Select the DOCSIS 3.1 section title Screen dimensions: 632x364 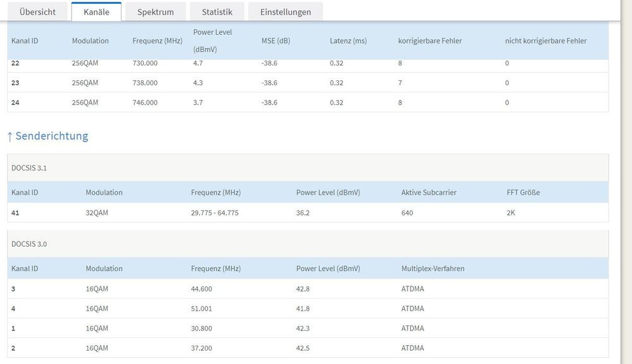pyautogui.click(x=29, y=168)
